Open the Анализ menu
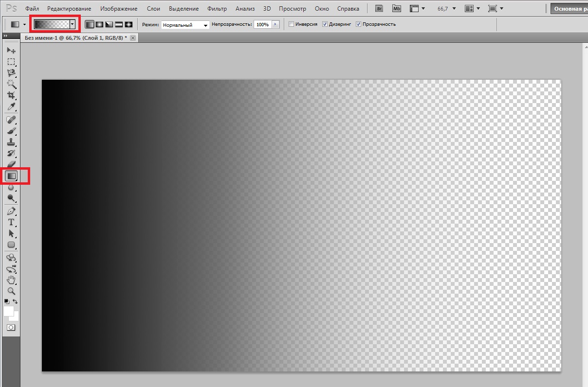588x387 pixels. [245, 9]
